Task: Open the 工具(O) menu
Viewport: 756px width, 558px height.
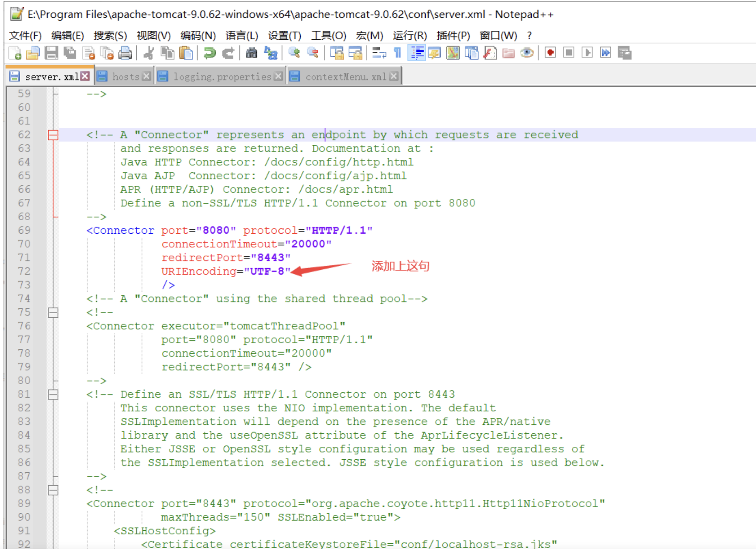Action: [328, 35]
